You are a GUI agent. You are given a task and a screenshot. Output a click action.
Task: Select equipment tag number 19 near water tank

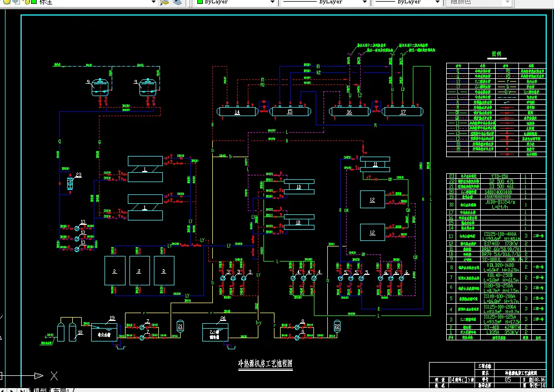point(112,318)
